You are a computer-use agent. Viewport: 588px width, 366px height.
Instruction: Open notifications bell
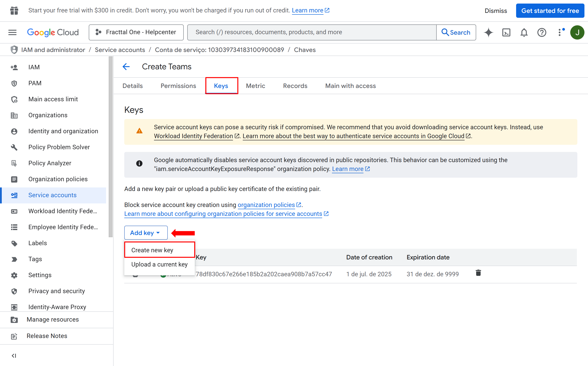[524, 32]
